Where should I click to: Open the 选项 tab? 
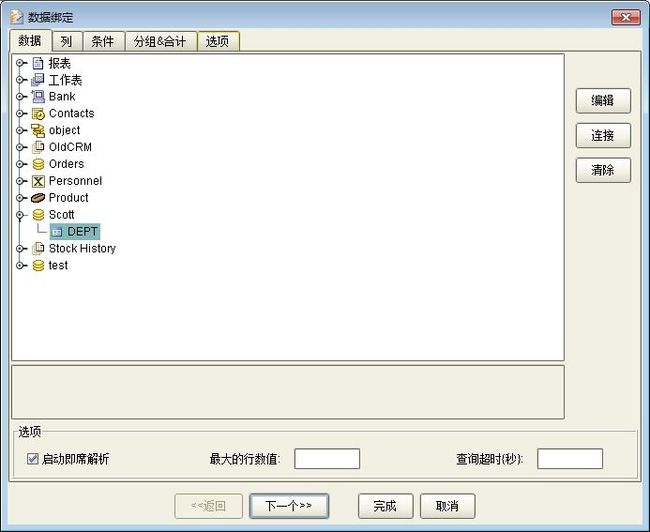coord(218,41)
